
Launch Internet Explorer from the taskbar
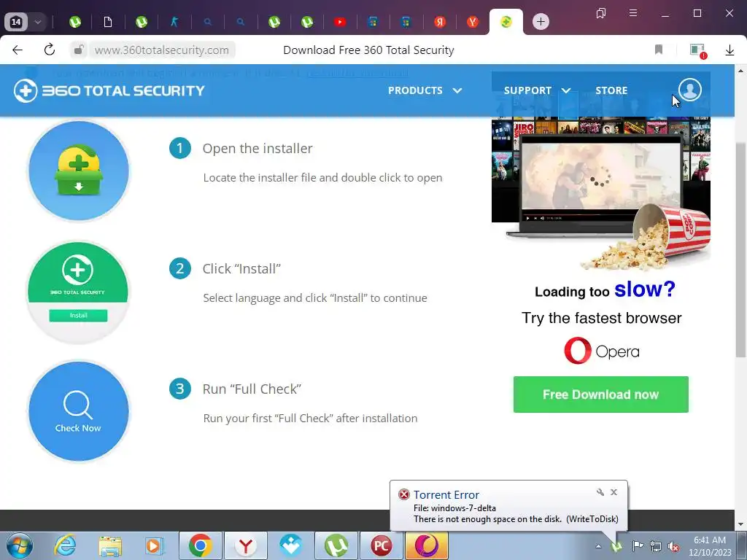click(65, 545)
